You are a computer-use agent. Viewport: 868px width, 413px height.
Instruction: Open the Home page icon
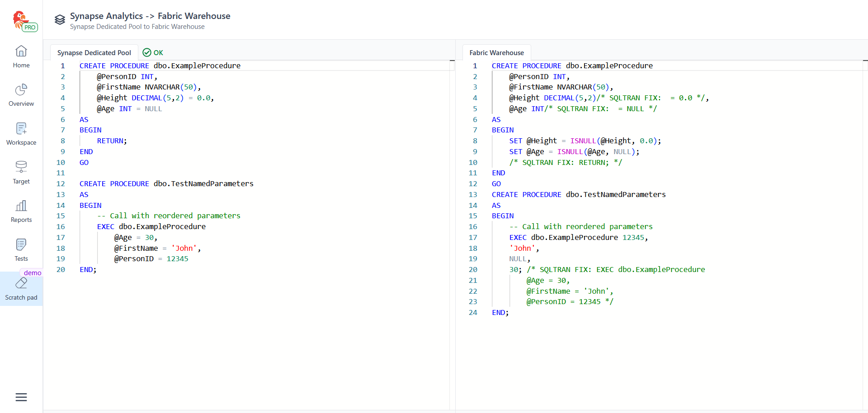point(21,52)
